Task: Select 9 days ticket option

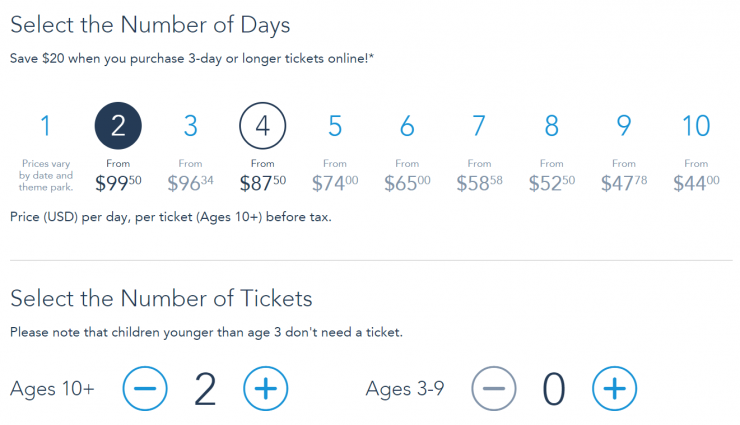Action: pos(624,126)
